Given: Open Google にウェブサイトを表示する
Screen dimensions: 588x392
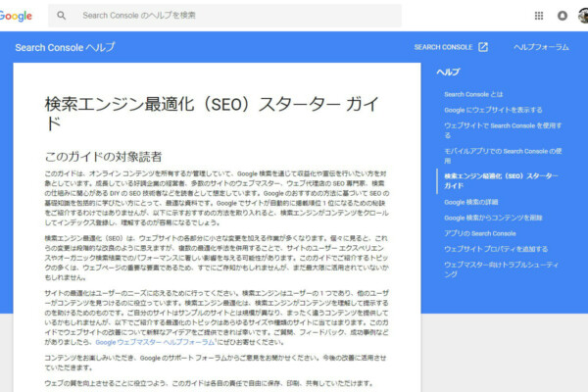Looking at the screenshot, I should click(x=493, y=110).
